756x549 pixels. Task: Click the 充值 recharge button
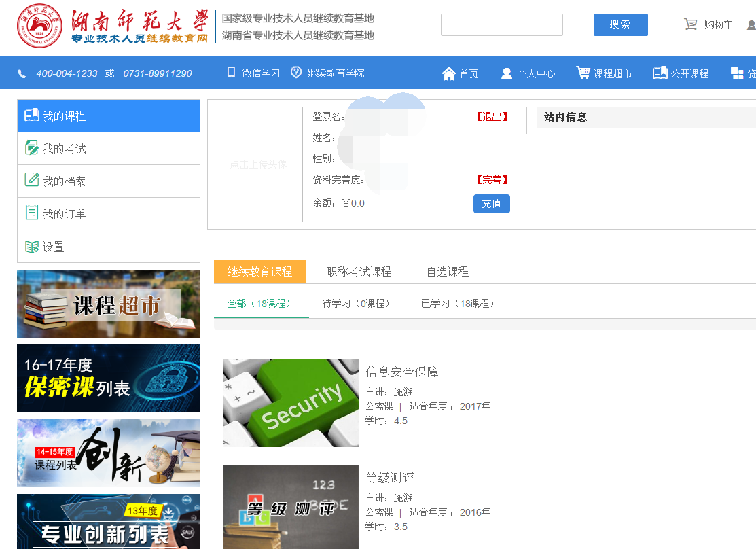pos(491,204)
